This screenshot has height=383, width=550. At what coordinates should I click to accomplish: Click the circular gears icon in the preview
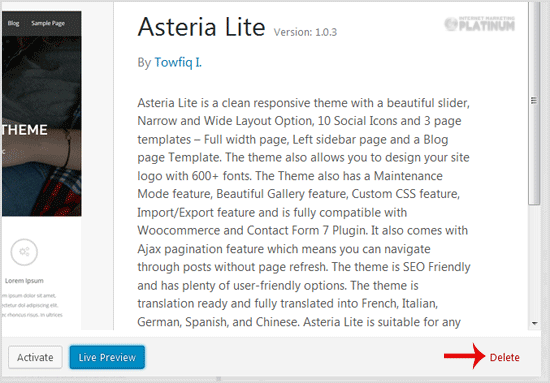coord(24,252)
